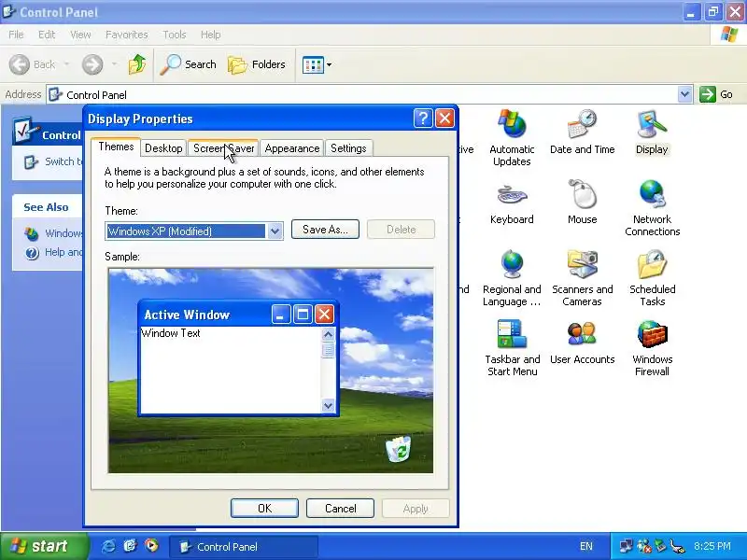The image size is (747, 560).
Task: Open the Scheduled Tasks icon
Action: pos(652,278)
